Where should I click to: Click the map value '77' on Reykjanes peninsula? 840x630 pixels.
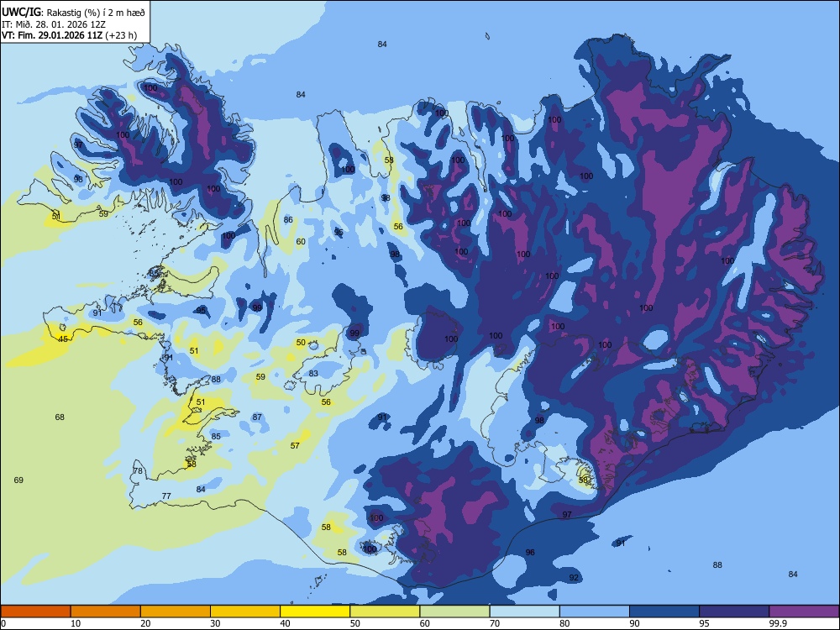[x=166, y=496]
